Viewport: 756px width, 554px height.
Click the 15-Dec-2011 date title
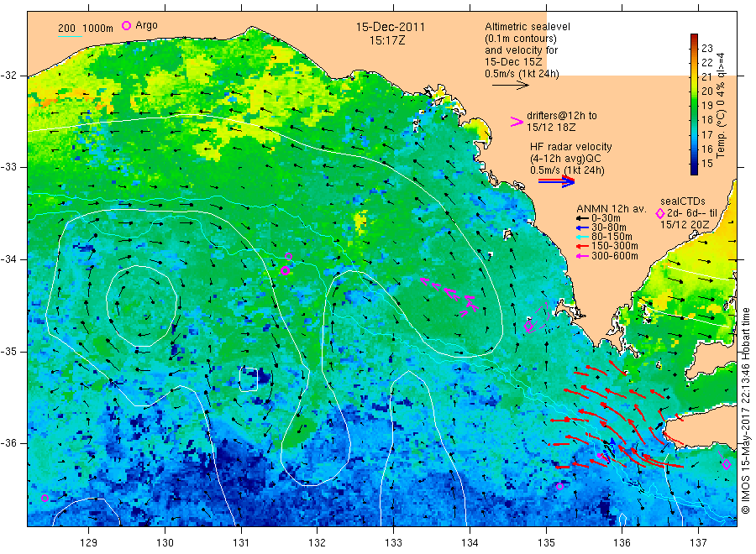tap(391, 27)
